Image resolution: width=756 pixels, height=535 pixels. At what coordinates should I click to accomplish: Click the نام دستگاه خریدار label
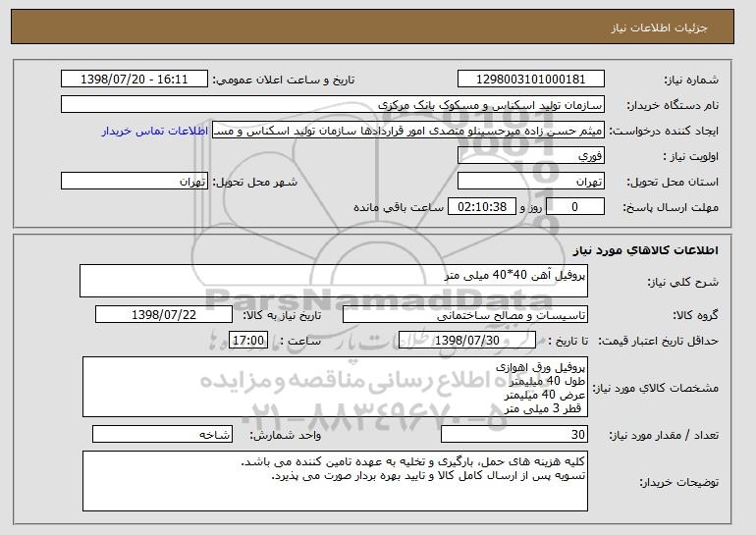point(673,105)
